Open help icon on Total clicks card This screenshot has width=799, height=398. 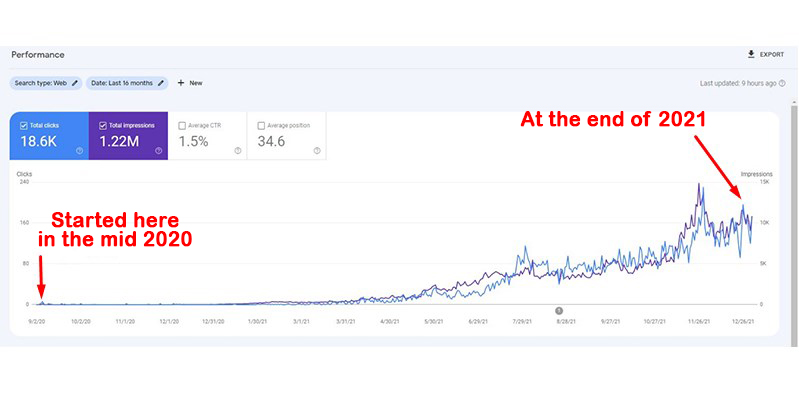coord(79,150)
